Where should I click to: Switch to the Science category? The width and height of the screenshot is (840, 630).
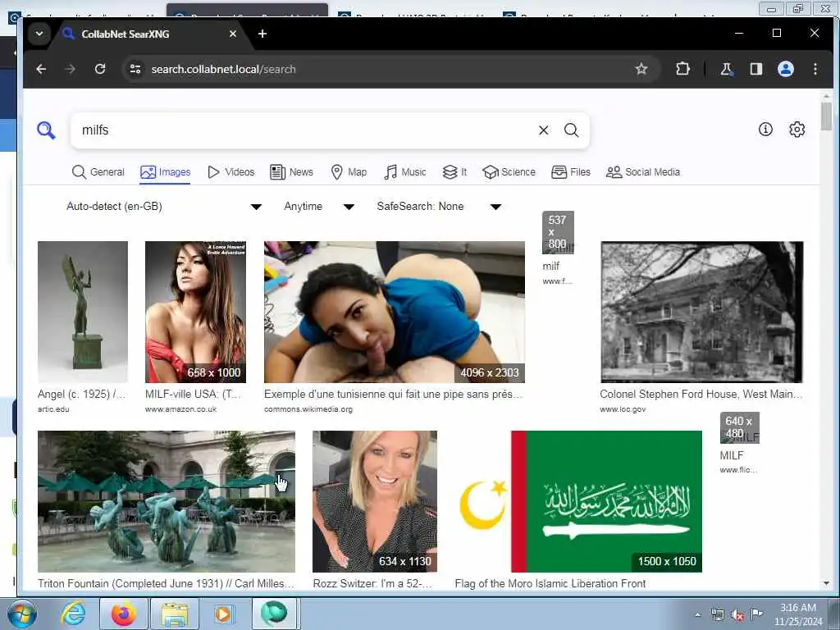coord(509,172)
